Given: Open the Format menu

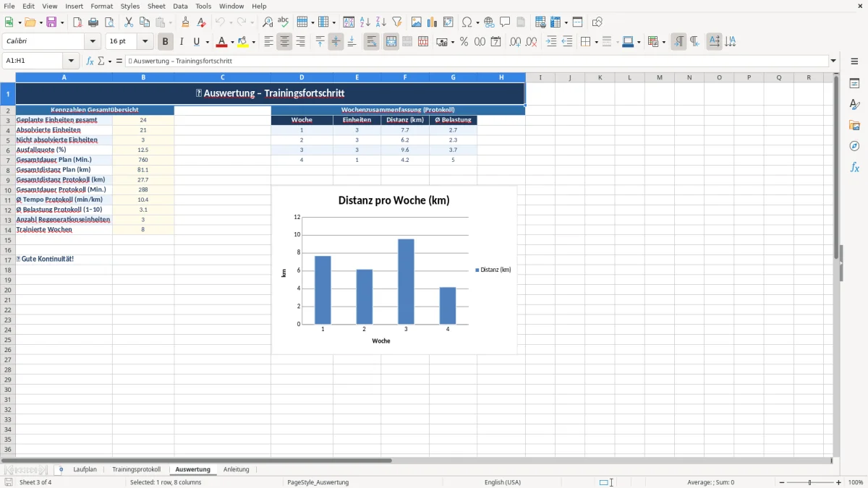Looking at the screenshot, I should (x=101, y=6).
